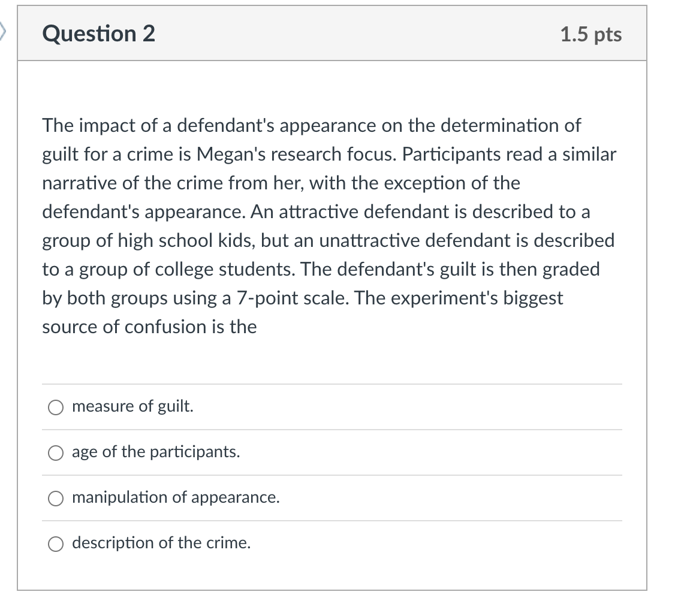
Task: Pick the 'manipulation of appearance.' radio button
Action: 56,499
